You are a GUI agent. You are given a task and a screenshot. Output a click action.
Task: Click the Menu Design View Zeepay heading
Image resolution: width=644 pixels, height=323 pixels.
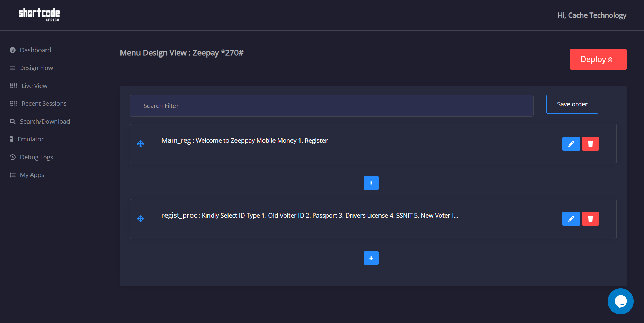(182, 53)
